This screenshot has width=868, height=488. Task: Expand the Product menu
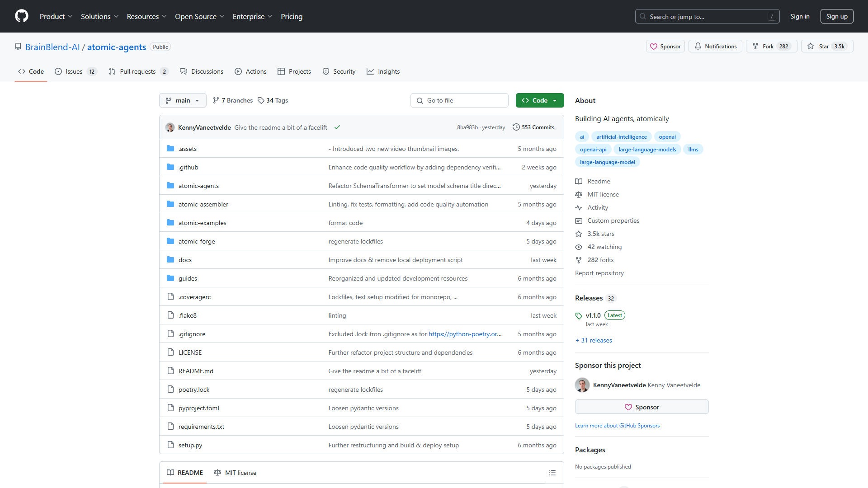[56, 16]
